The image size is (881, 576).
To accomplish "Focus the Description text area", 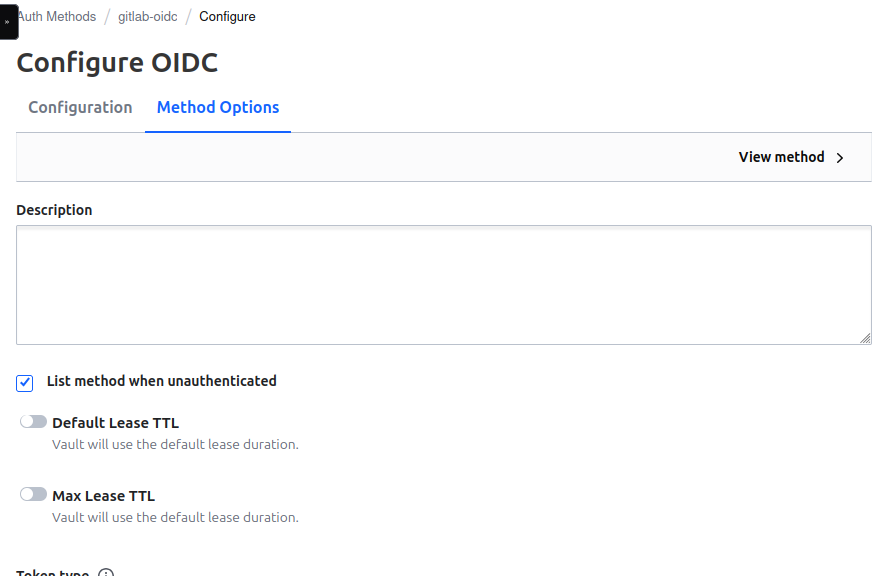I will click(x=443, y=285).
